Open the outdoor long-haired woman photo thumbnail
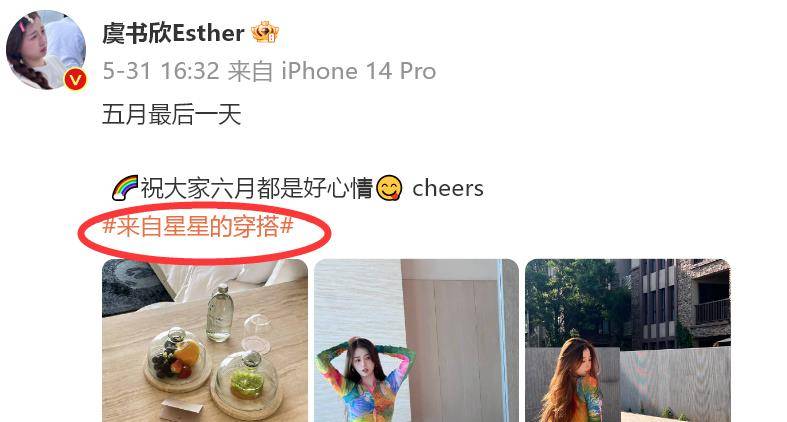This screenshot has width=787, height=422. click(x=627, y=340)
